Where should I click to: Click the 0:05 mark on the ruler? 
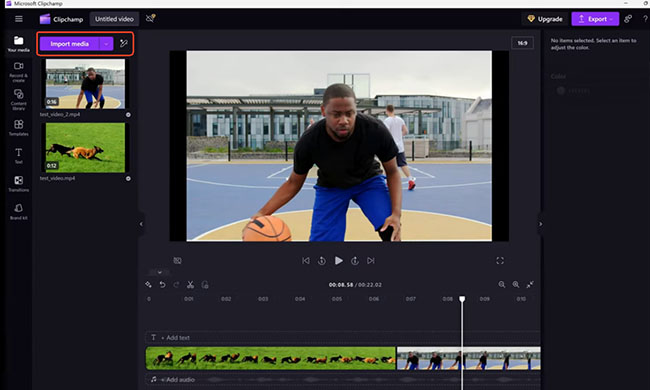click(337, 299)
